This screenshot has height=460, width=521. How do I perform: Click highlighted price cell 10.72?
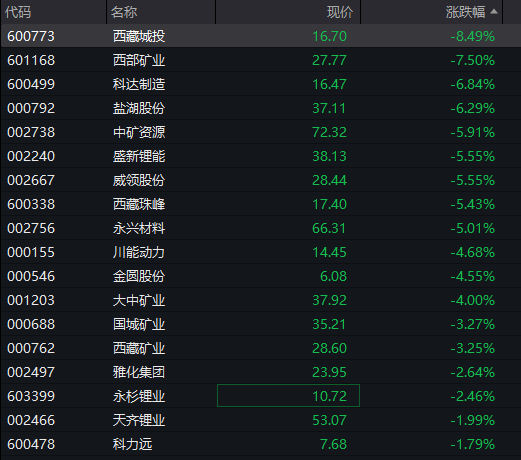288,396
